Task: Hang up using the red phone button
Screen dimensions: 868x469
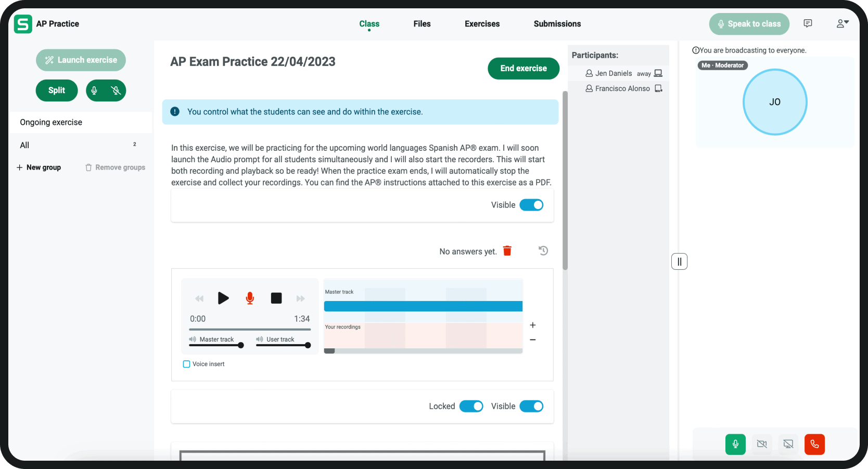Action: [x=814, y=444]
